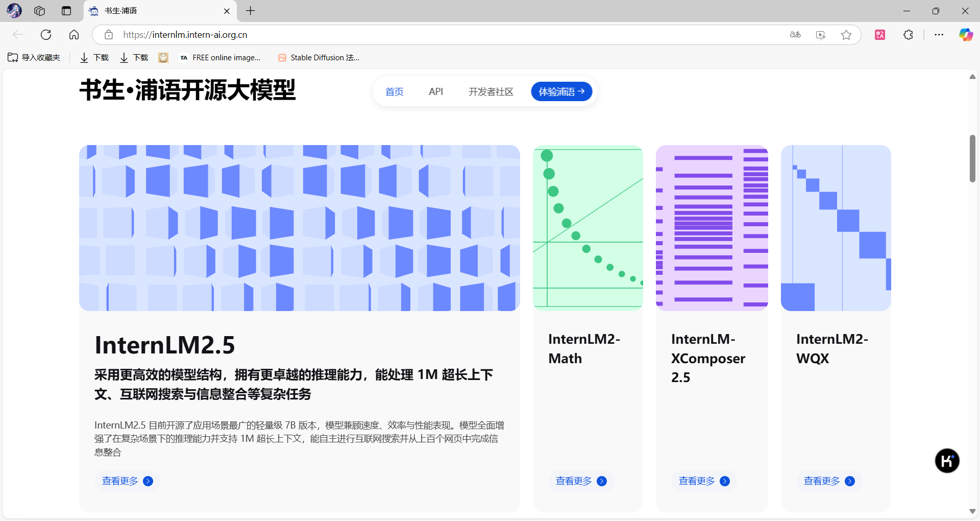The image size is (980, 521).
Task: Click the address bar URL
Action: point(185,35)
